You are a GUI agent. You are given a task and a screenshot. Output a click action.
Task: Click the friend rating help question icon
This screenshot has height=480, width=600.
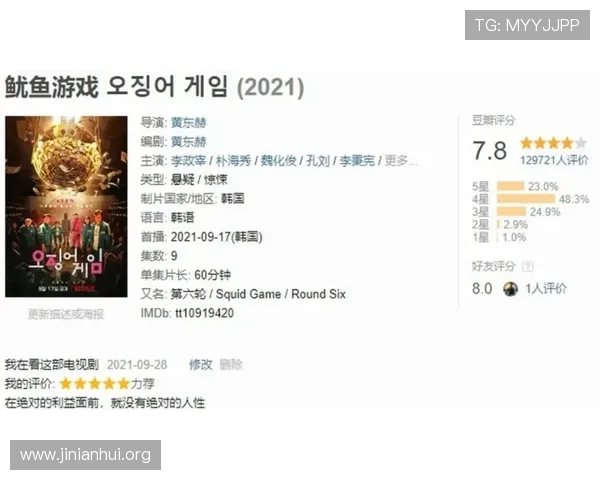[528, 266]
